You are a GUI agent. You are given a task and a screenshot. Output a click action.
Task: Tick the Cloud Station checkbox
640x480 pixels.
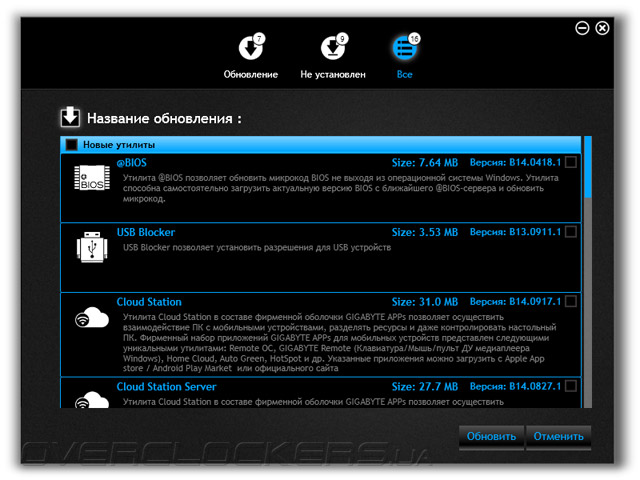[x=571, y=301]
